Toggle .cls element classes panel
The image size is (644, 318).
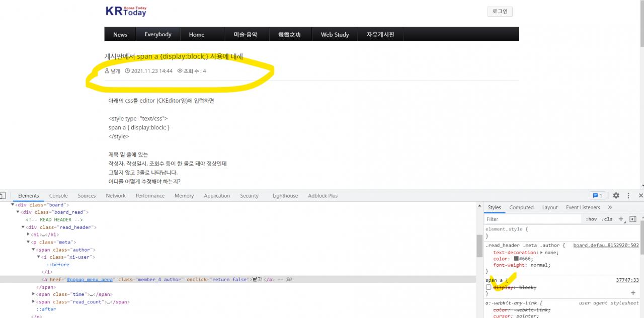tap(607, 219)
